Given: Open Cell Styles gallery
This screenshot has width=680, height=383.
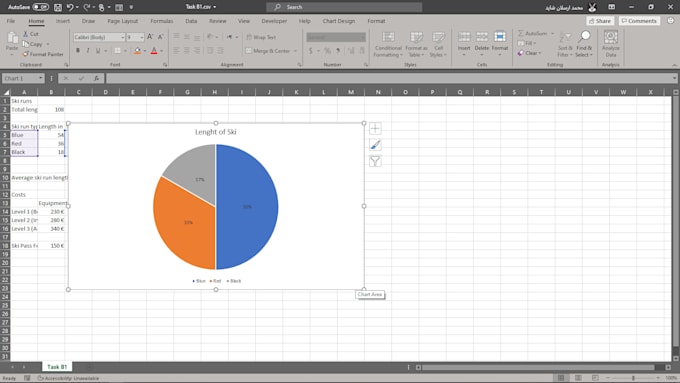Looking at the screenshot, I should [x=438, y=44].
